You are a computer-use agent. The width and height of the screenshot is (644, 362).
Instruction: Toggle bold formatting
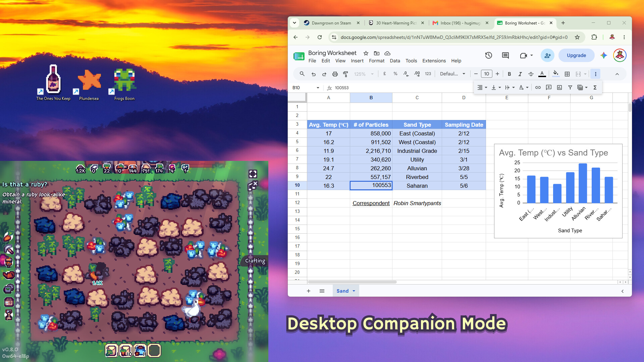[509, 74]
